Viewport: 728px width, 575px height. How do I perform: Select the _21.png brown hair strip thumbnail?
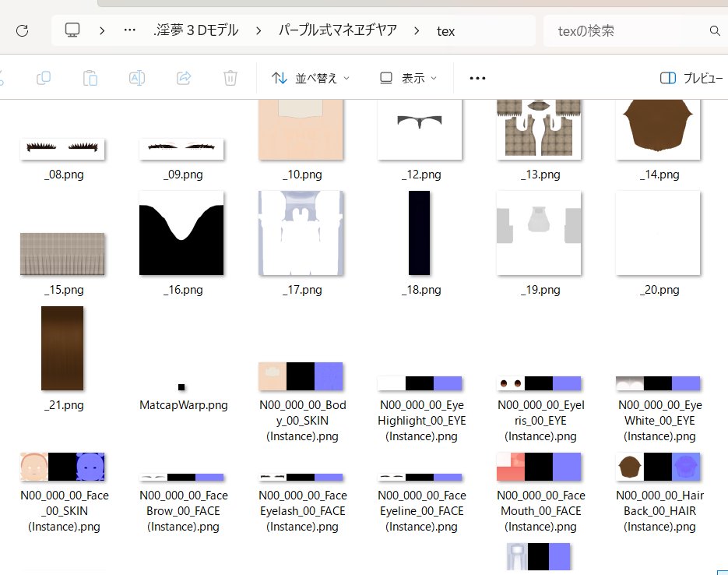[62, 348]
